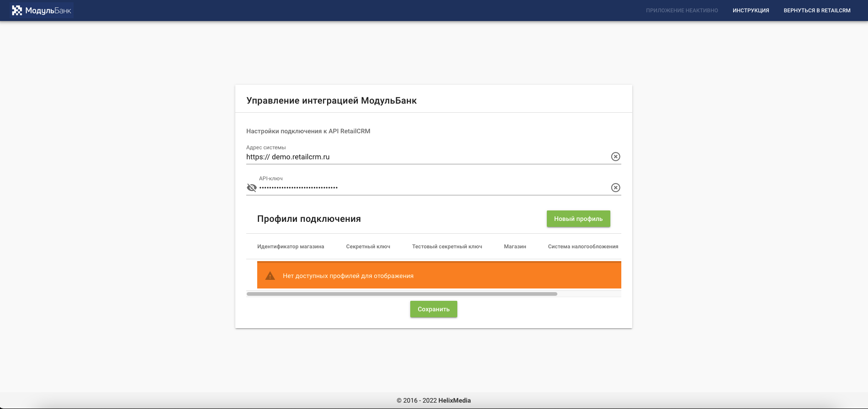868x409 pixels.
Task: Click warning triangle icon in orange banner
Action: [270, 276]
